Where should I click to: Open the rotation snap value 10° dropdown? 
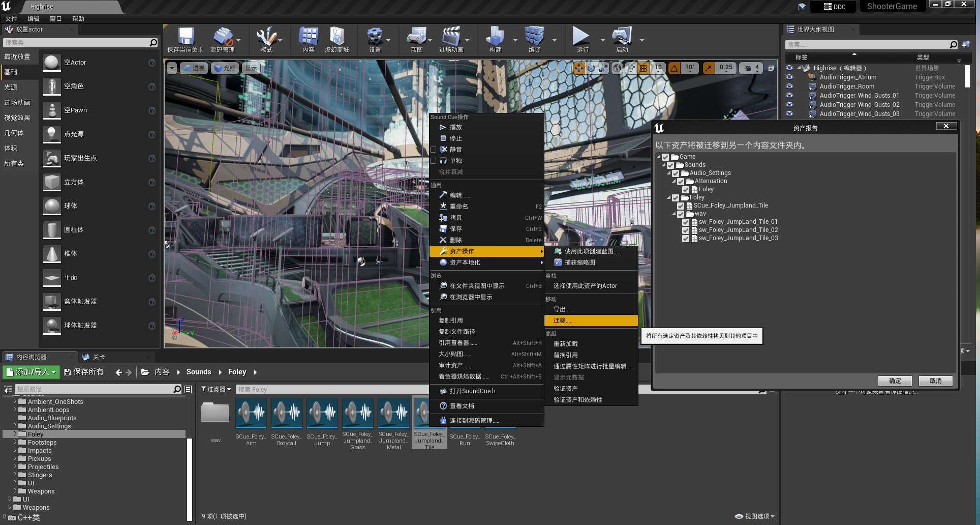690,68
